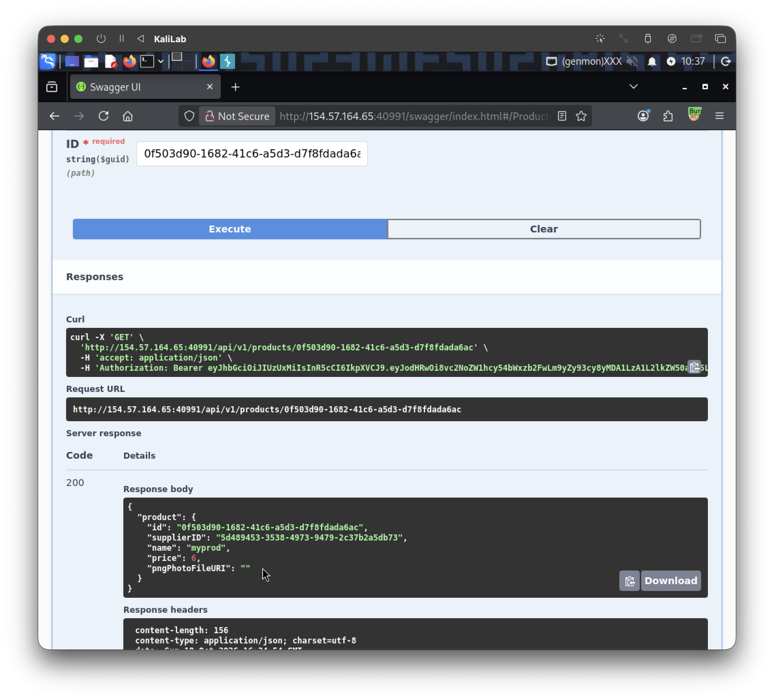Expand the list all tabs dropdown
This screenshot has height=700, width=774.
click(x=634, y=87)
